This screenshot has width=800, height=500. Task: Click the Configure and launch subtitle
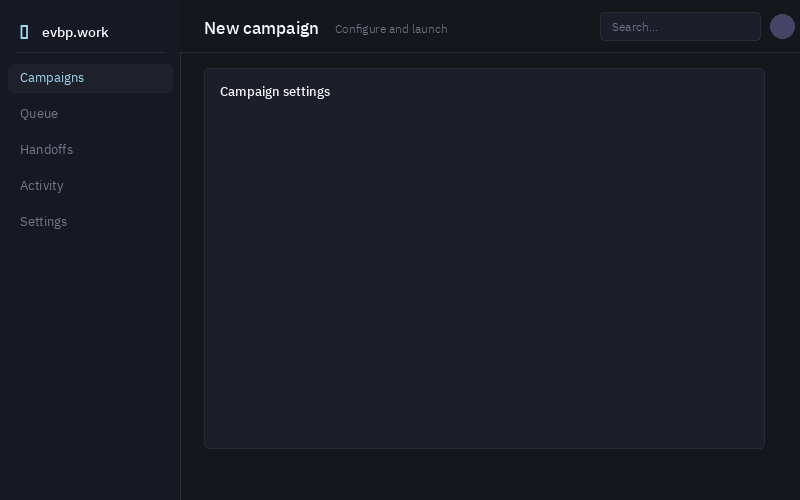tap(391, 29)
